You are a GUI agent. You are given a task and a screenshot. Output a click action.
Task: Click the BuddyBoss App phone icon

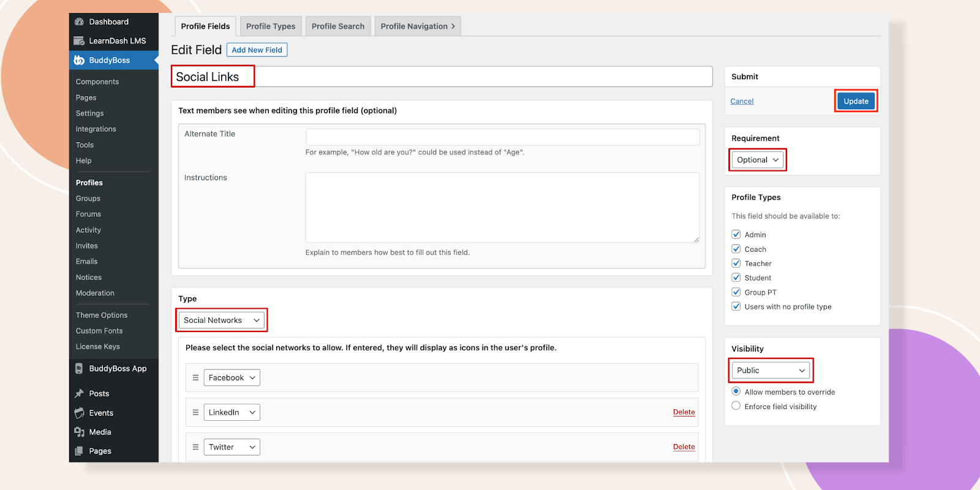click(79, 369)
